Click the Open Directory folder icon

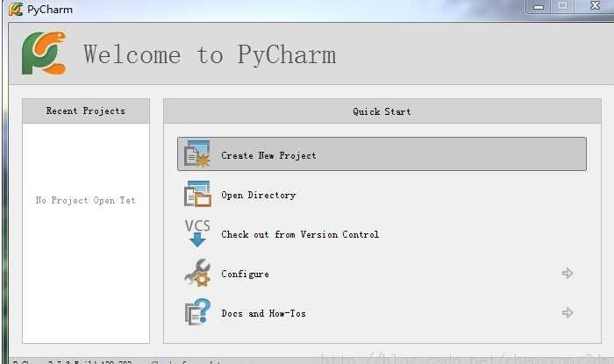(197, 194)
